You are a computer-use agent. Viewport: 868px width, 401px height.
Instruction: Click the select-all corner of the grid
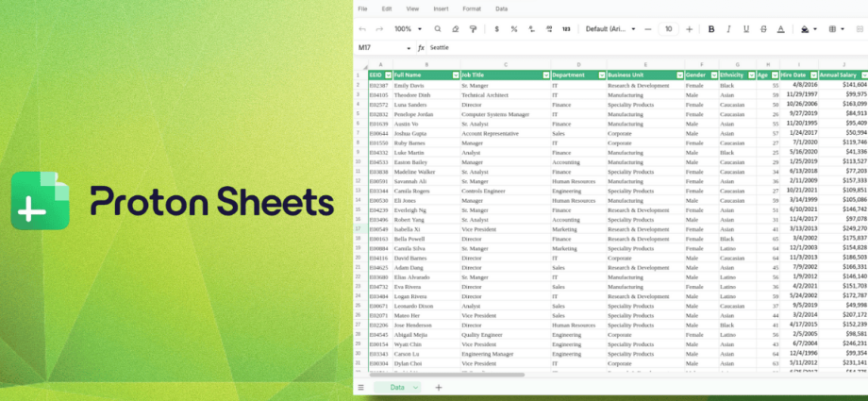pos(364,65)
